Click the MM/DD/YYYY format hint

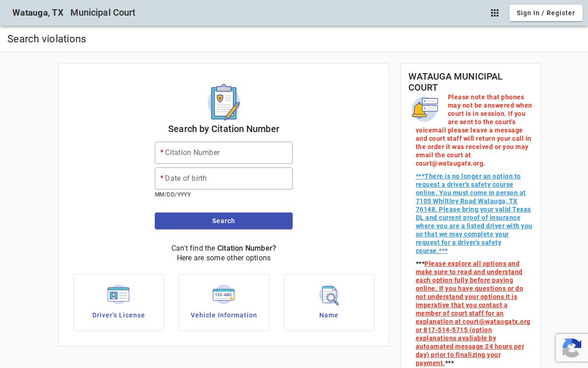click(173, 195)
